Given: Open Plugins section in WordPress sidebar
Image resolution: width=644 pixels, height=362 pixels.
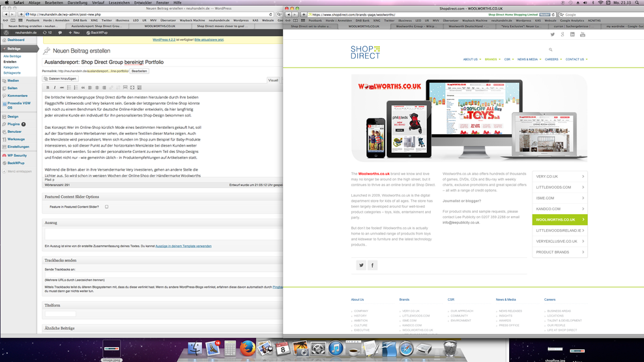Looking at the screenshot, I should (13, 124).
